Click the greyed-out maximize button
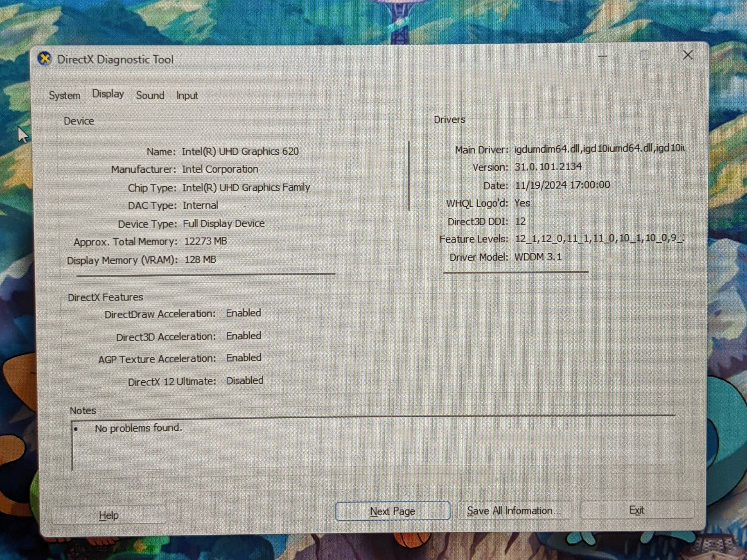Image resolution: width=747 pixels, height=560 pixels. pyautogui.click(x=645, y=56)
